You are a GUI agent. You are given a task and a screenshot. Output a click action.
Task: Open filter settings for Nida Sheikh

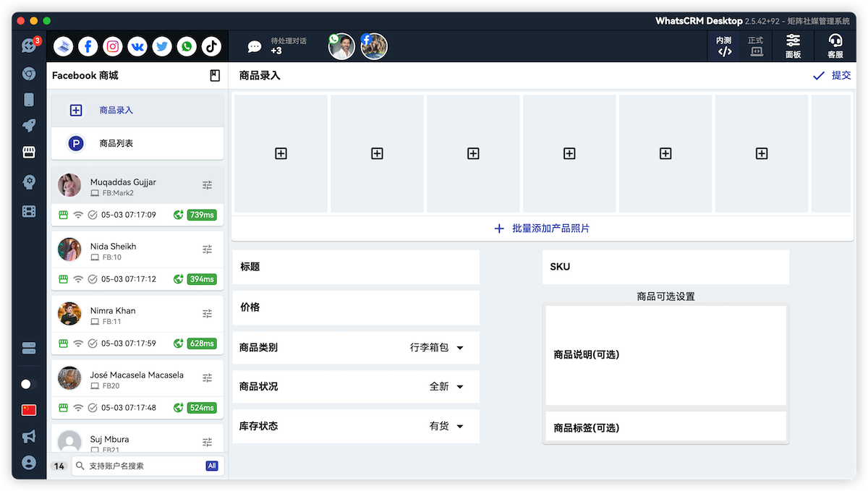click(207, 249)
